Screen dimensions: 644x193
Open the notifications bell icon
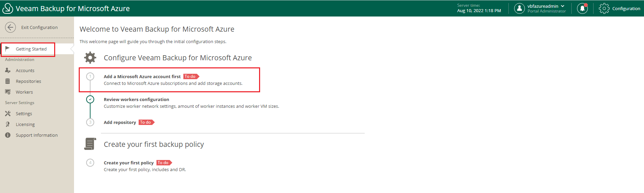pos(582,8)
